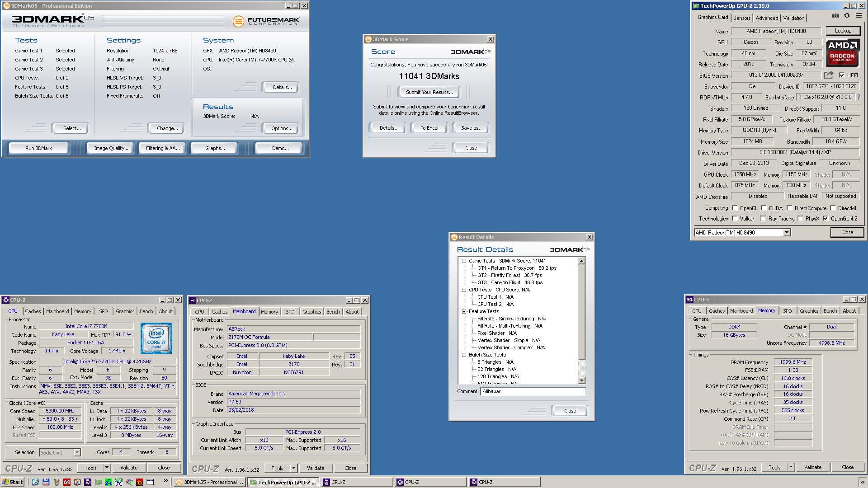
Task: Click the Run 3DMark button
Action: pyautogui.click(x=38, y=148)
